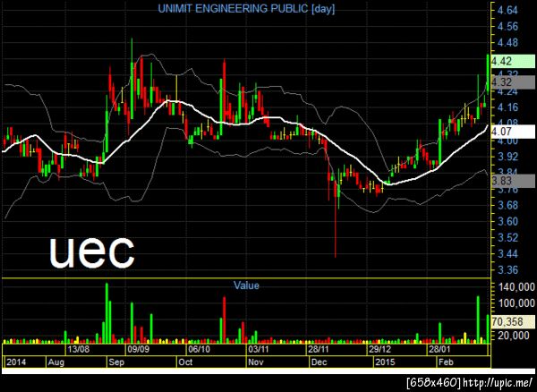Click the 3.36 price axis label
Viewport: 537px width, 392px height.
pyautogui.click(x=507, y=270)
